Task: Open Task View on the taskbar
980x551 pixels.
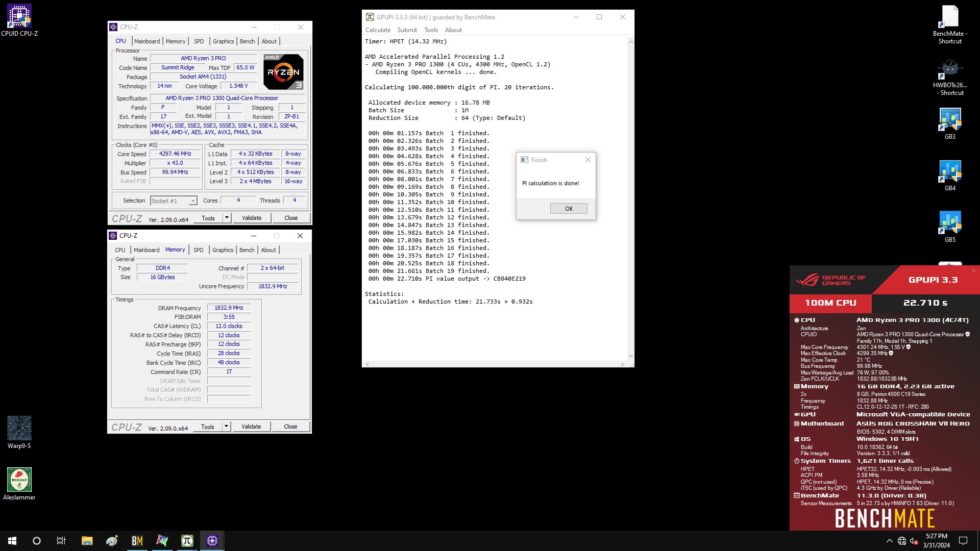Action: 61,541
